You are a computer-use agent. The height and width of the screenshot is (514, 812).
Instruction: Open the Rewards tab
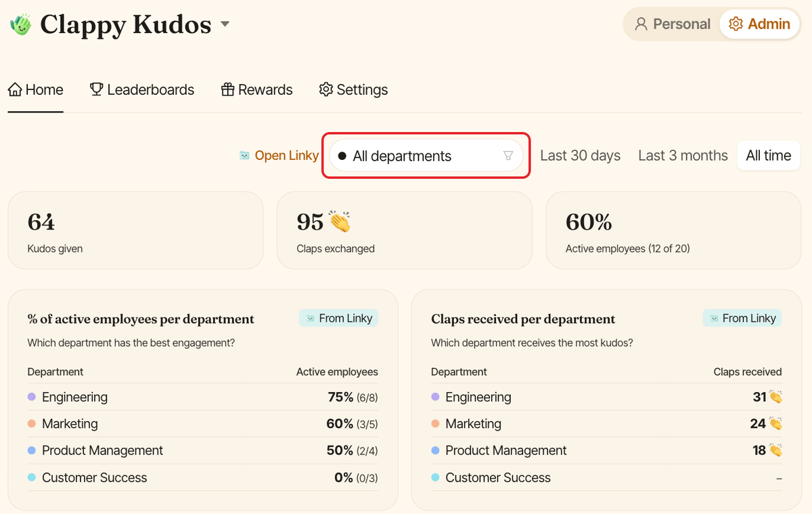[257, 90]
